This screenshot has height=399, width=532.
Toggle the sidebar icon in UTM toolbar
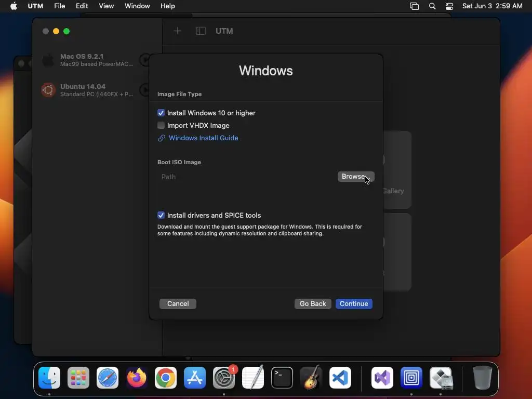click(x=201, y=31)
